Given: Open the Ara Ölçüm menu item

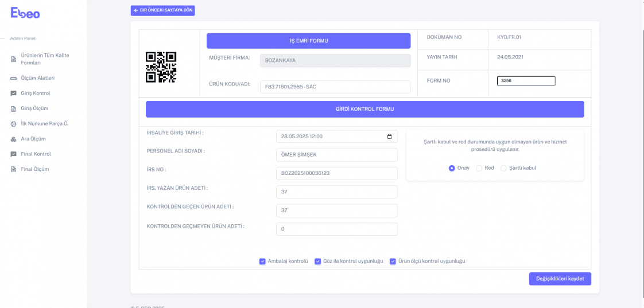Looking at the screenshot, I should (x=33, y=139).
